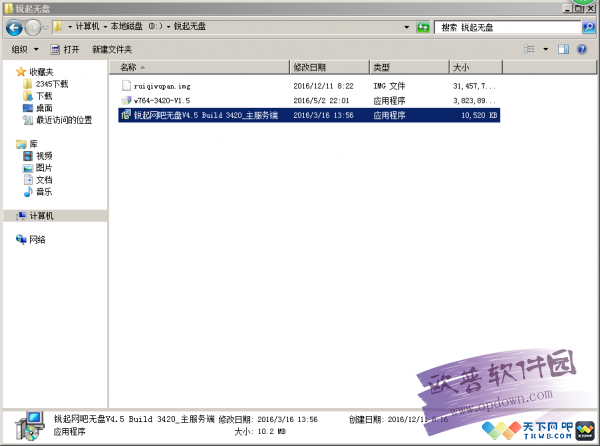This screenshot has width=600, height=446.
Task: Sort by the 修改日期 column header
Action: coord(330,67)
